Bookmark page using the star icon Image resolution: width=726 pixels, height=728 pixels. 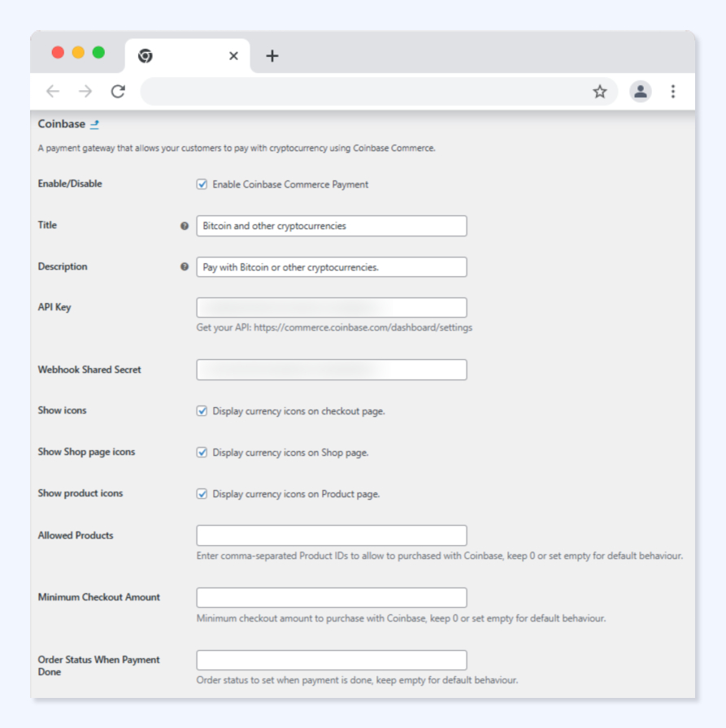tap(600, 92)
